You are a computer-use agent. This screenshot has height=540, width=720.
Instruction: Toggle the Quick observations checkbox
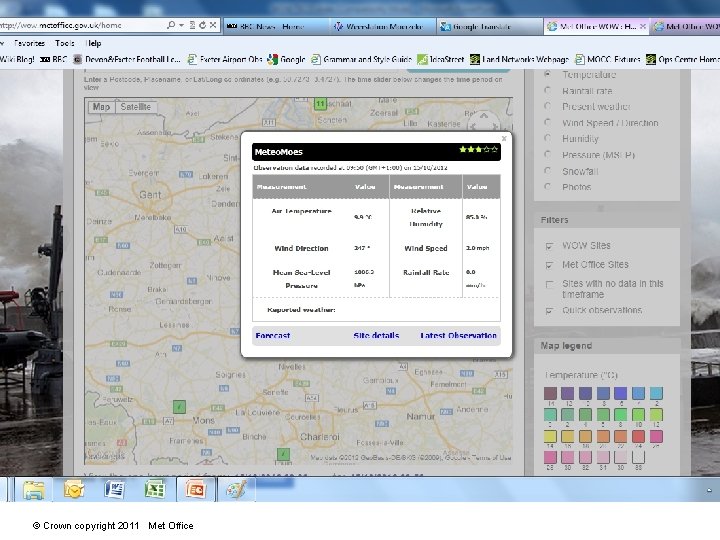click(x=549, y=311)
